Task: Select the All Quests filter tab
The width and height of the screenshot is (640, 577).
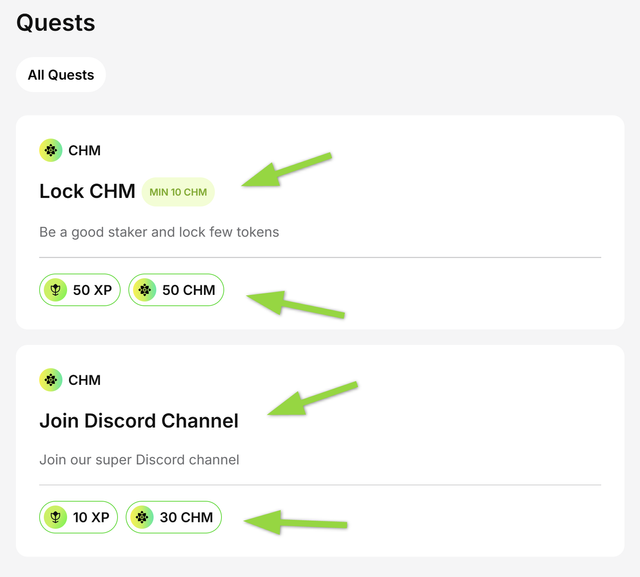Action: (61, 74)
